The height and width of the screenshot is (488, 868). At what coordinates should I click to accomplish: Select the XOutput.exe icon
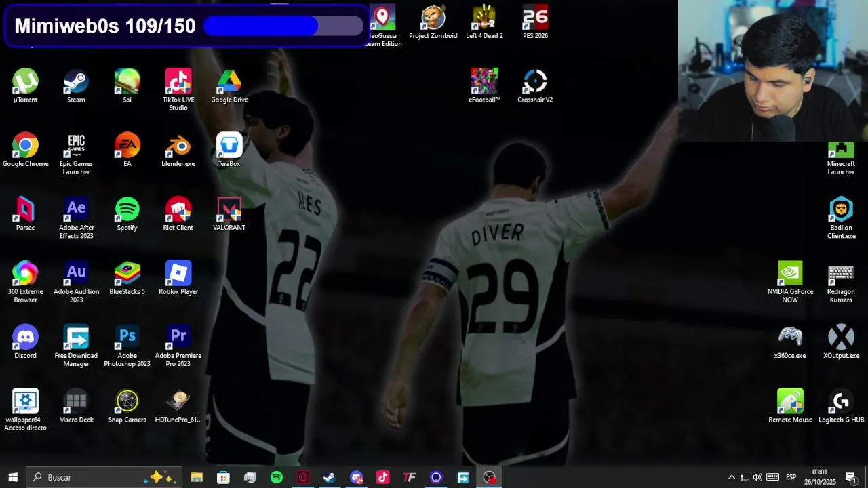[841, 342]
